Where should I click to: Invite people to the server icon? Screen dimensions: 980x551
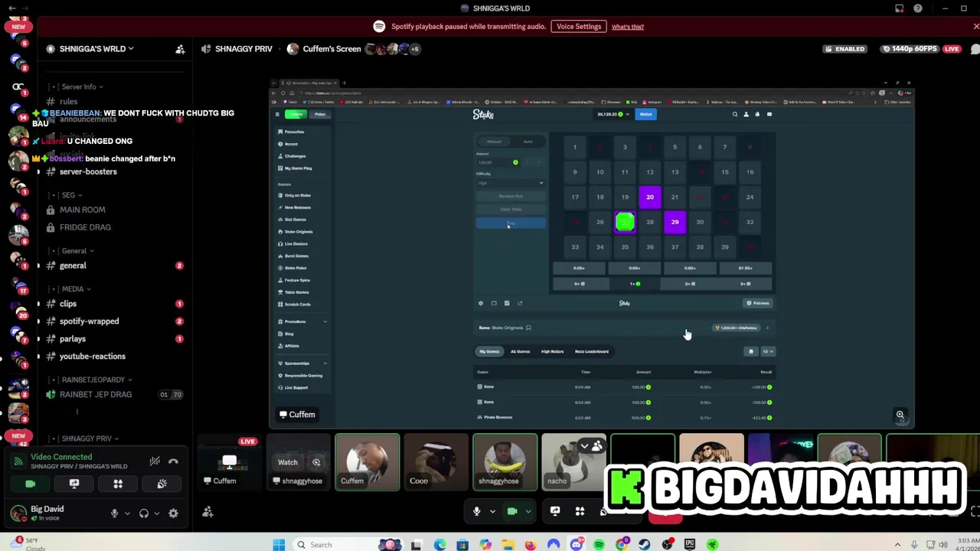(180, 49)
